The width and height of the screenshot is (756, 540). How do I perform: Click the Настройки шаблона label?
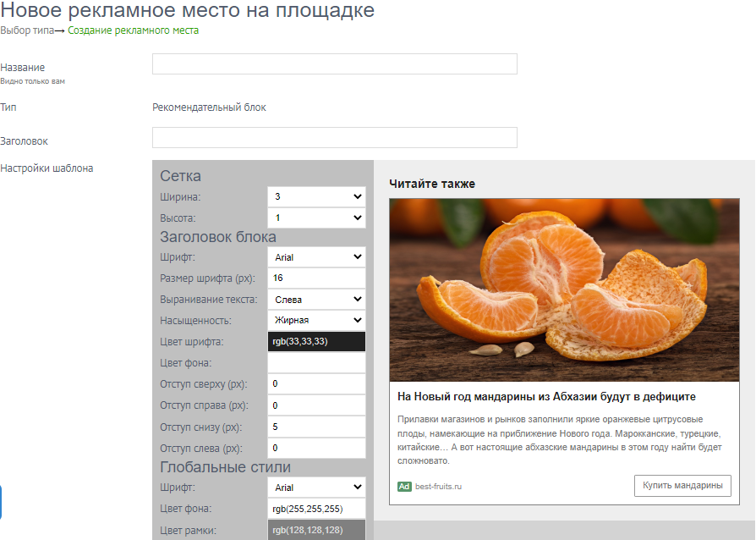47,168
